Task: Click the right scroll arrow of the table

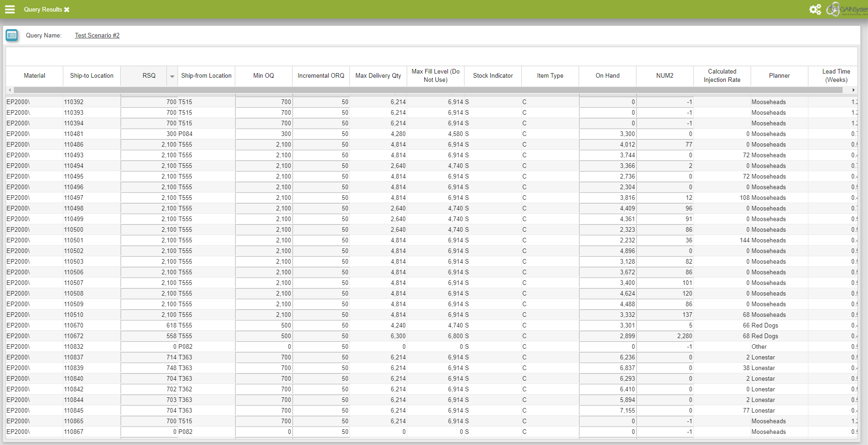Action: [x=853, y=90]
